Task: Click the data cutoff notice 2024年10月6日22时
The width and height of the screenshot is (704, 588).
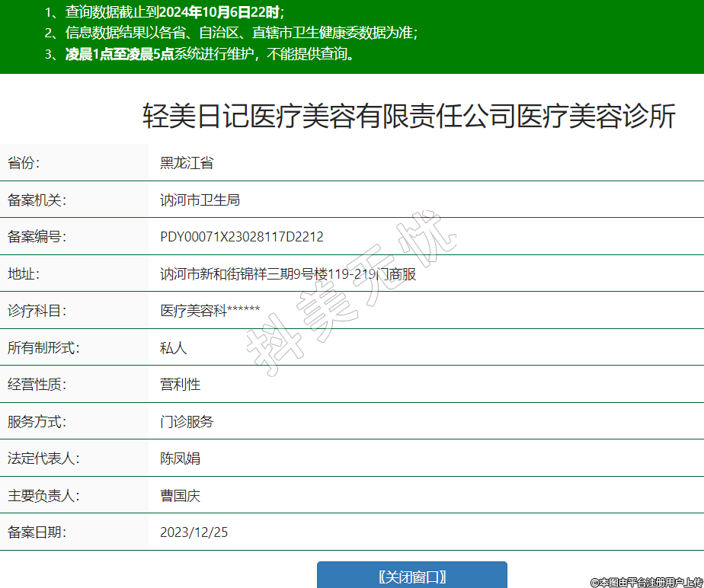Action: click(219, 12)
